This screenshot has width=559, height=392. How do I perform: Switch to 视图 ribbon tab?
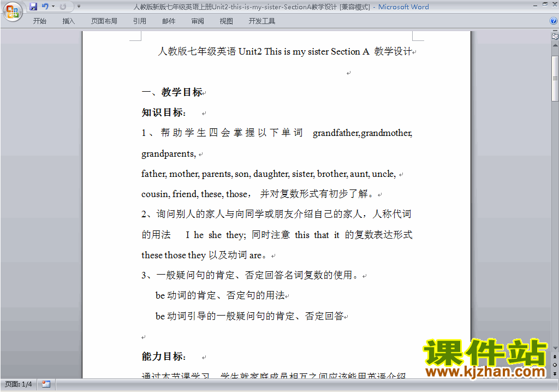pyautogui.click(x=227, y=21)
